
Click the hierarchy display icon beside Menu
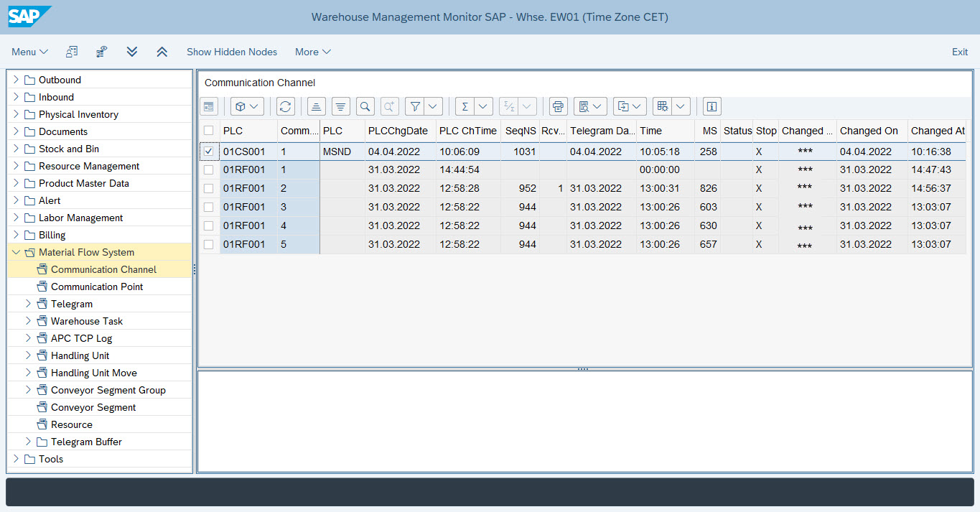pyautogui.click(x=72, y=52)
